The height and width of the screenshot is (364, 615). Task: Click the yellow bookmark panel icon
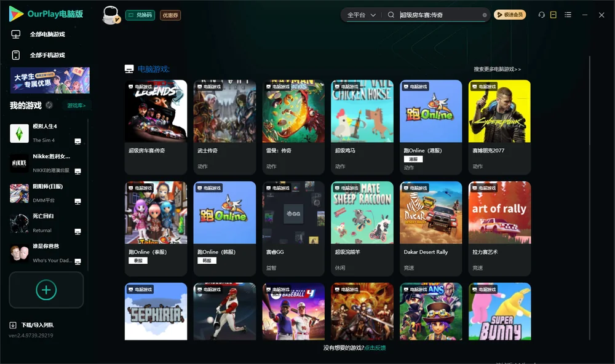click(553, 15)
